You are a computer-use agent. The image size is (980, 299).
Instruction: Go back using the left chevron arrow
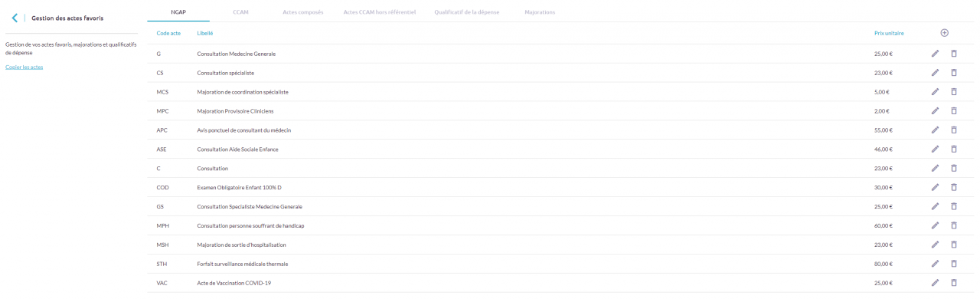15,18
